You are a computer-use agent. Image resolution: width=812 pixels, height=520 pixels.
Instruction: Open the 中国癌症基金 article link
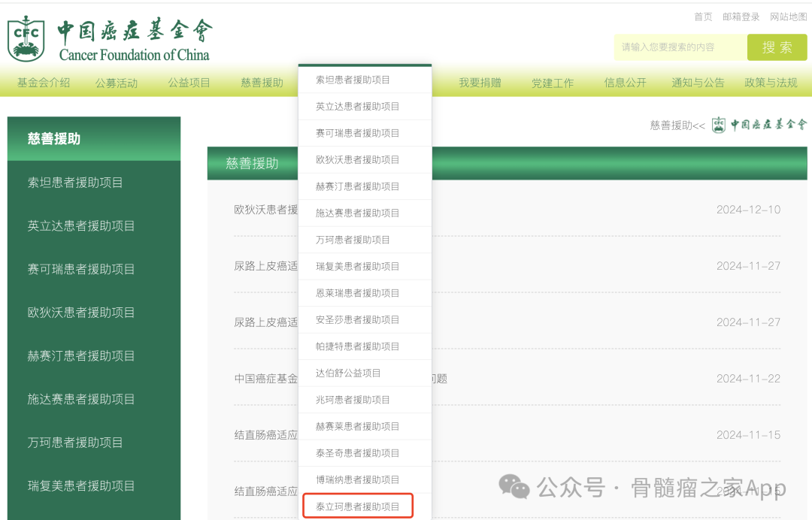point(265,379)
